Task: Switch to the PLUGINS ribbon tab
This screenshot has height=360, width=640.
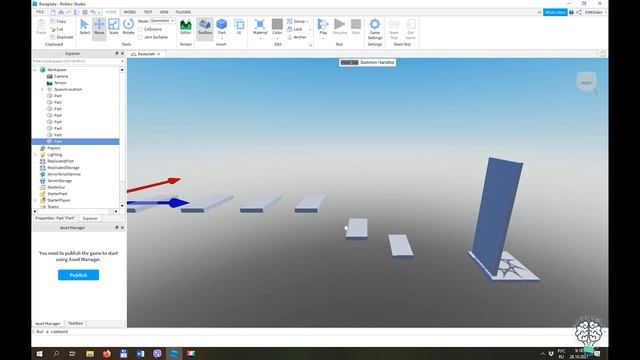Action: click(183, 12)
